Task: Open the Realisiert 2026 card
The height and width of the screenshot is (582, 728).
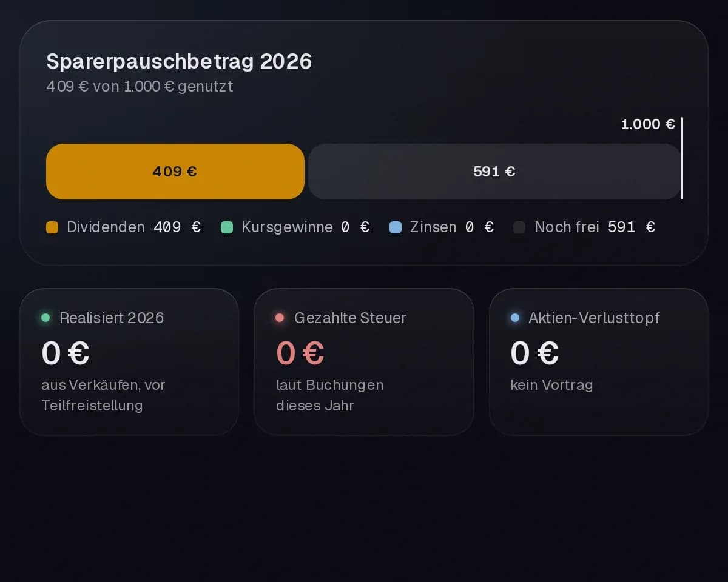Action: coord(129,362)
